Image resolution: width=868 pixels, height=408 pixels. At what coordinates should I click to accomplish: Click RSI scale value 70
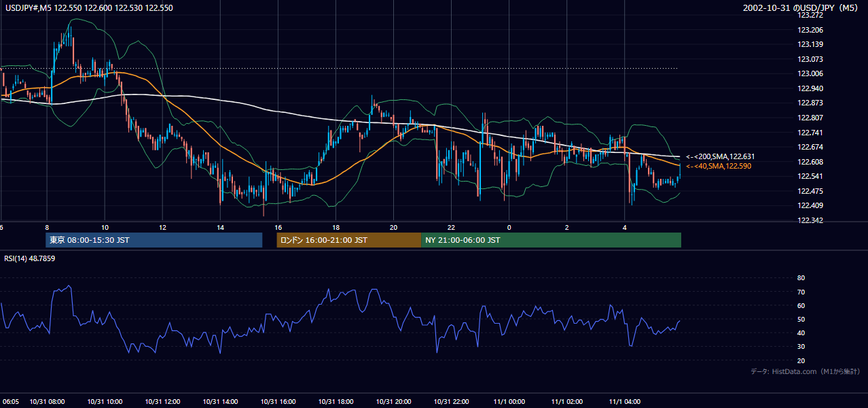801,292
